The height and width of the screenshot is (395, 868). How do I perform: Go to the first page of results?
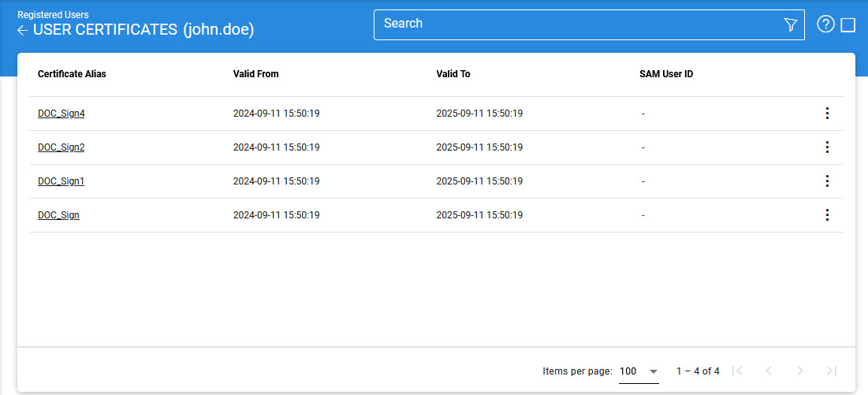[738, 371]
